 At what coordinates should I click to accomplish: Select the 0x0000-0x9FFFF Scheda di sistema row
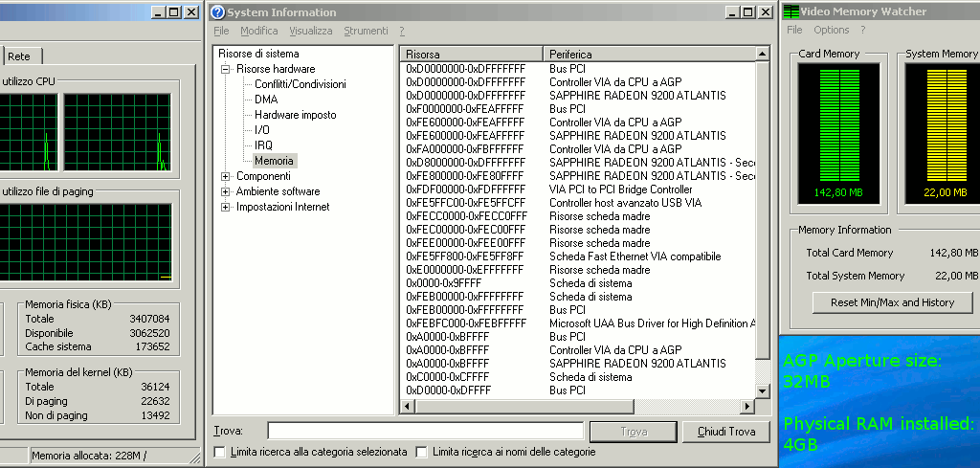(577, 283)
